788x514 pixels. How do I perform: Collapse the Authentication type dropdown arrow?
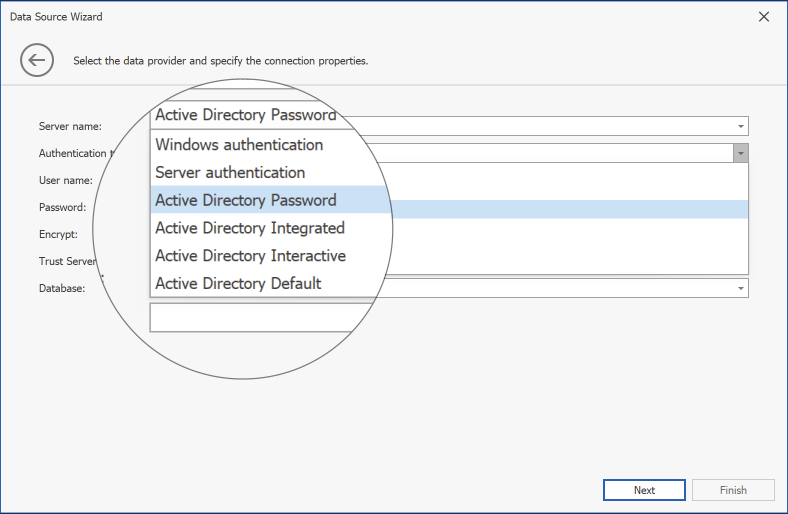point(741,154)
